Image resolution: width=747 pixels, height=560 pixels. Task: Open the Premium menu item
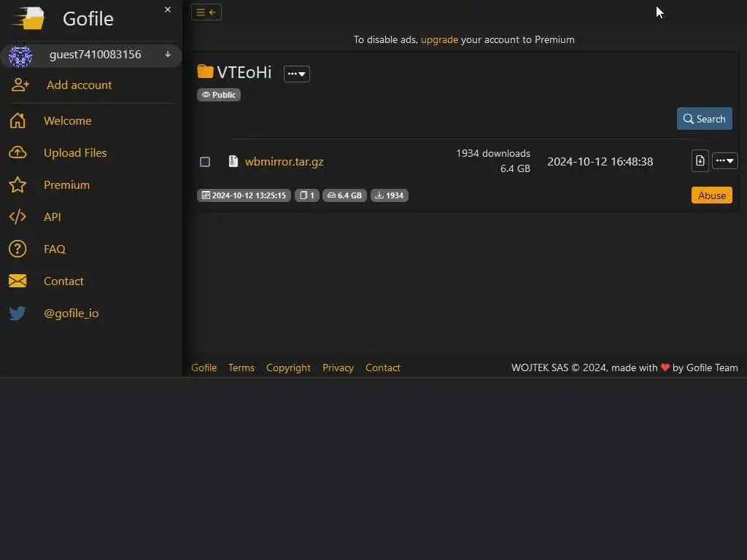coord(66,184)
